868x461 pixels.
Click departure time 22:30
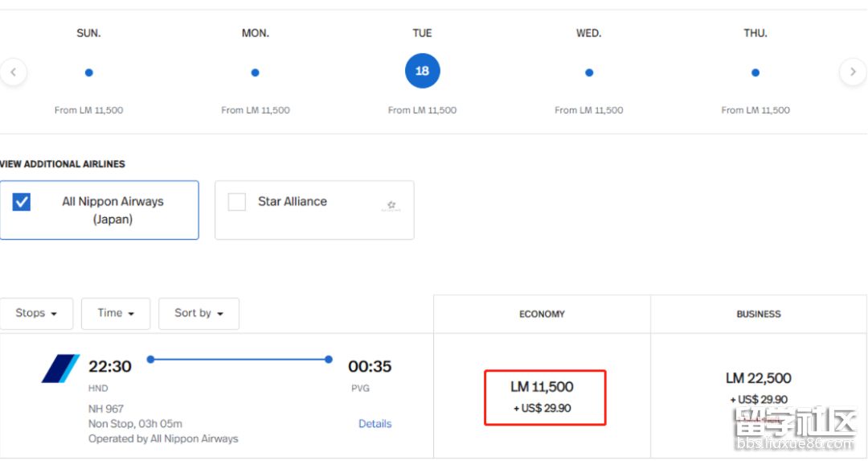pyautogui.click(x=110, y=366)
